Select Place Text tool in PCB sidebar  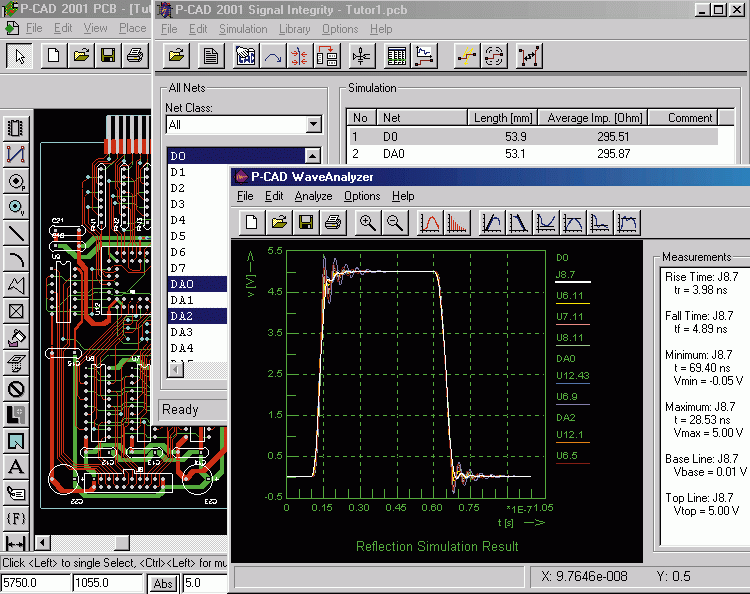[16, 466]
